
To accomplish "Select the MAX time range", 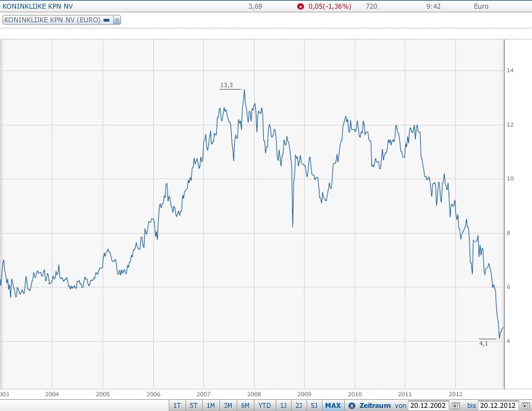I will [x=333, y=405].
